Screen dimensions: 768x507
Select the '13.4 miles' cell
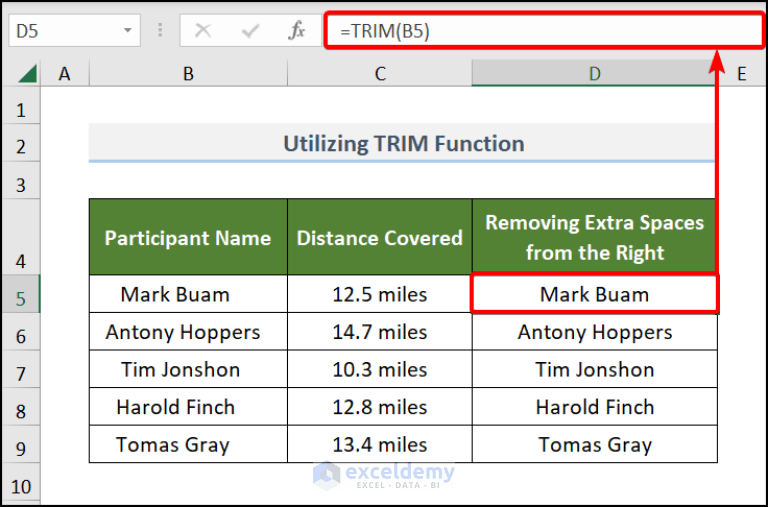(380, 444)
